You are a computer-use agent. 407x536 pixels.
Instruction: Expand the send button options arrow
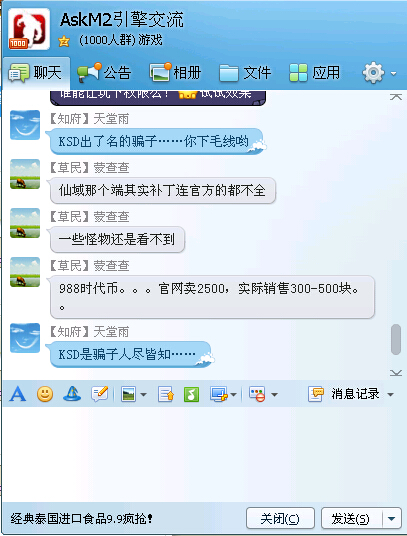(392, 519)
